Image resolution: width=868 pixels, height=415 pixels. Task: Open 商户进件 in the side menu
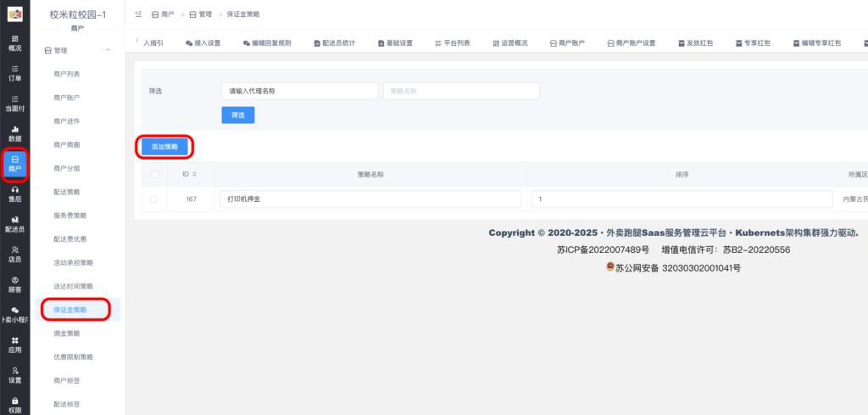66,121
